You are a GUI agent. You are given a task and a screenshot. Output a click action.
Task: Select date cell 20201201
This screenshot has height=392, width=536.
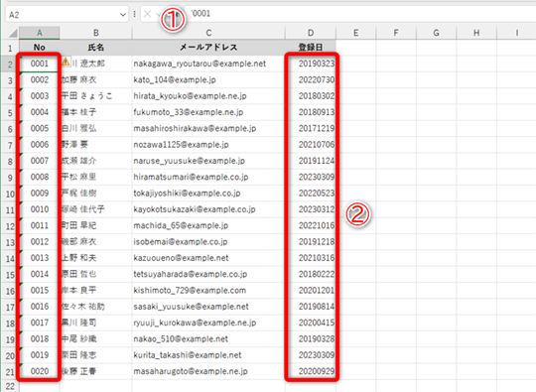311,290
